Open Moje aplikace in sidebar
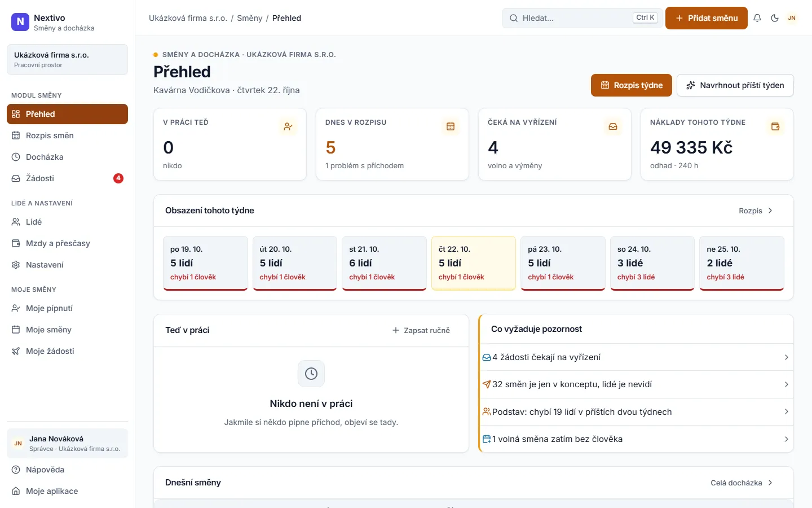 [x=67, y=491]
